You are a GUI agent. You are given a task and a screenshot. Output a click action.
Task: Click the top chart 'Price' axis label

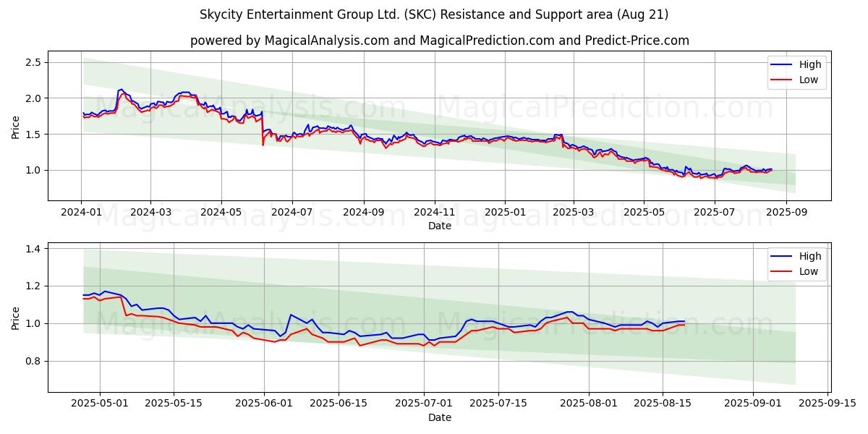pos(16,126)
